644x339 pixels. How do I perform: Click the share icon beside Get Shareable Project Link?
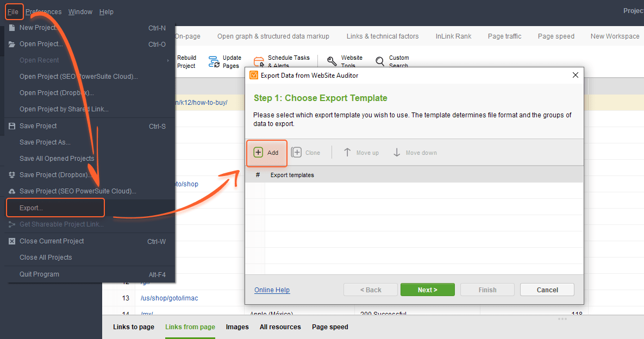coord(12,224)
